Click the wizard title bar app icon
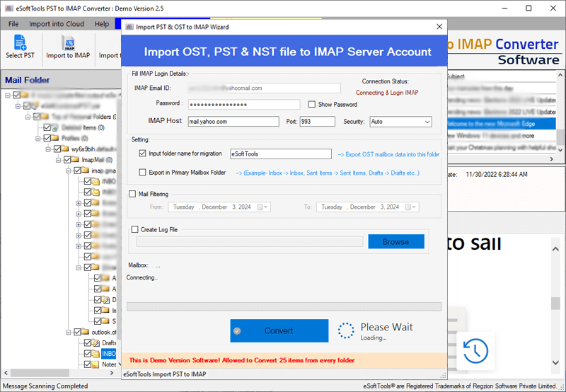566x392 pixels. pyautogui.click(x=129, y=27)
